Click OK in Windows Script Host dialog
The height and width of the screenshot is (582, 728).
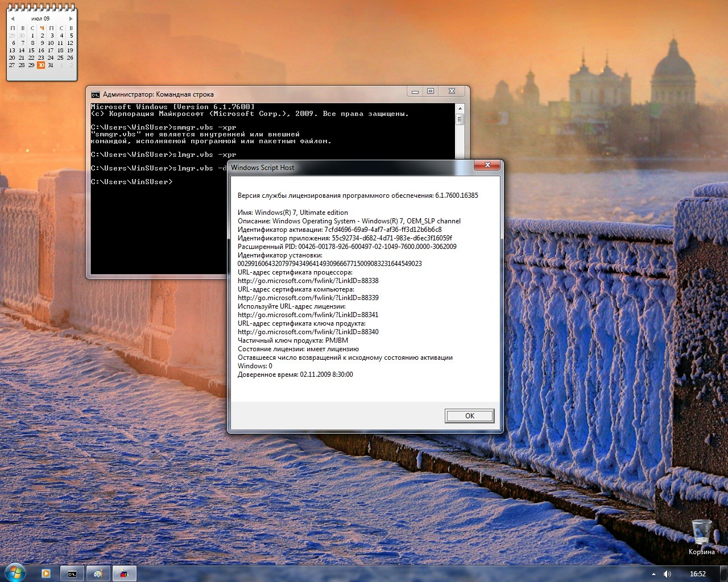tap(469, 416)
